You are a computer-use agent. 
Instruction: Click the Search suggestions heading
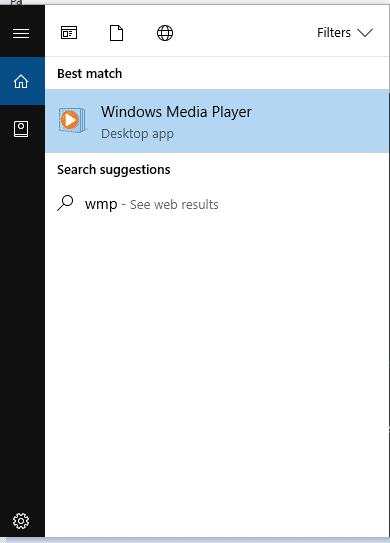tap(114, 170)
